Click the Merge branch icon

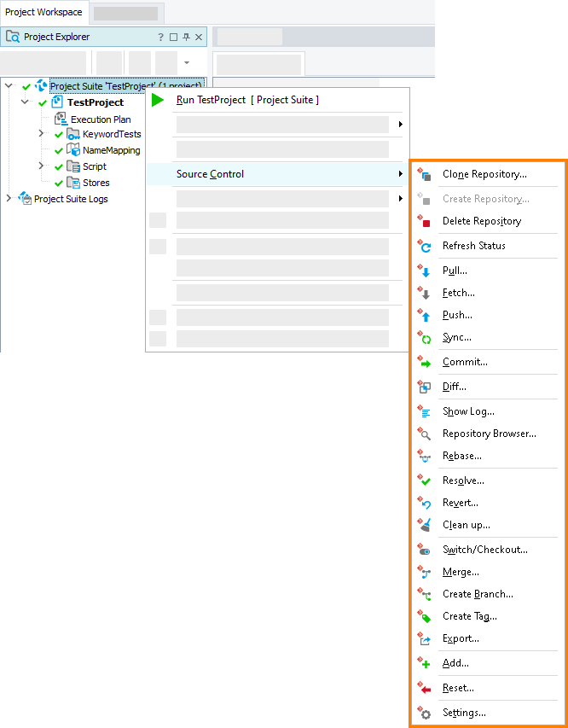pyautogui.click(x=424, y=572)
